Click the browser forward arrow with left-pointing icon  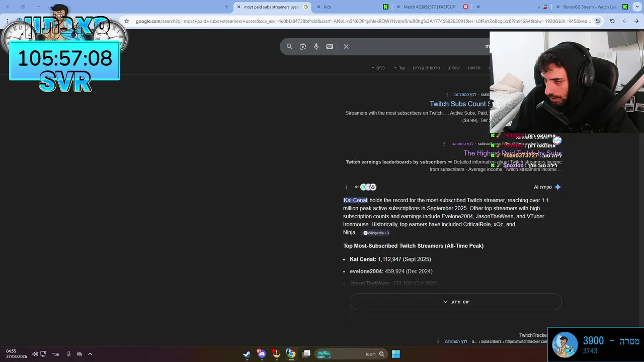(624, 21)
